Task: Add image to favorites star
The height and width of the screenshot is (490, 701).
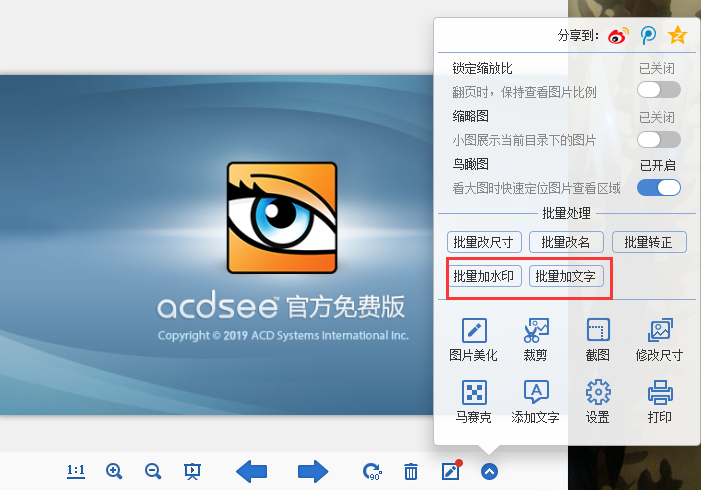Action: pyautogui.click(x=678, y=36)
